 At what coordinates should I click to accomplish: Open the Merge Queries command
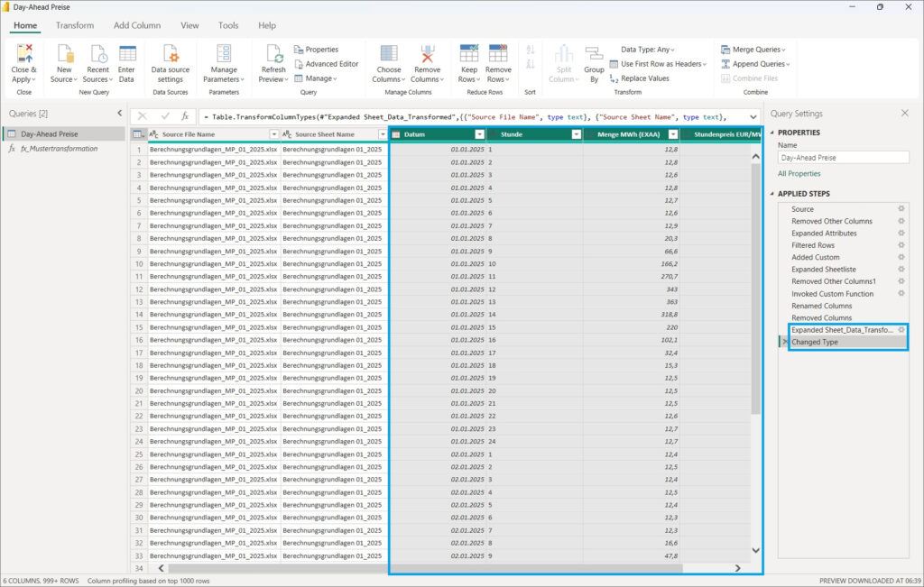753,50
